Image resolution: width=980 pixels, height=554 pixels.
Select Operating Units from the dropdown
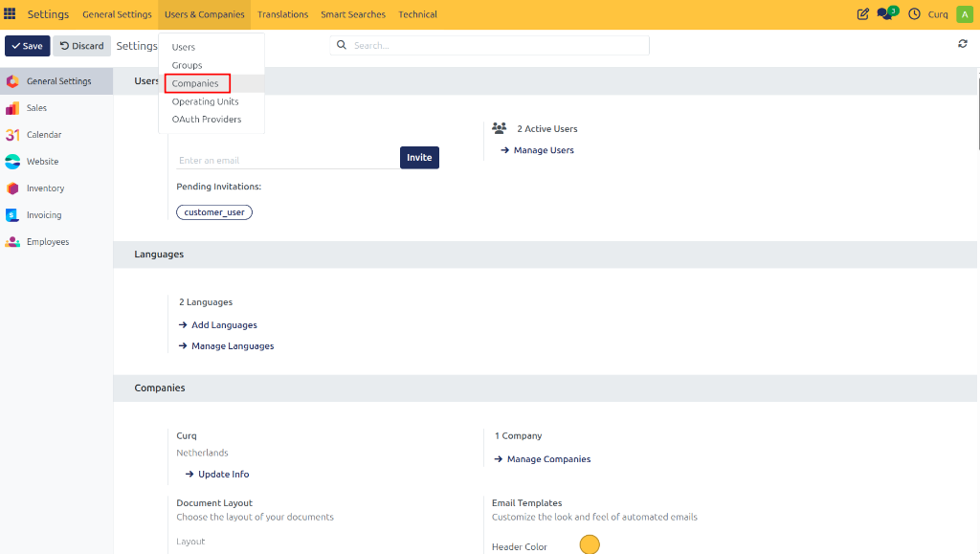(212, 101)
